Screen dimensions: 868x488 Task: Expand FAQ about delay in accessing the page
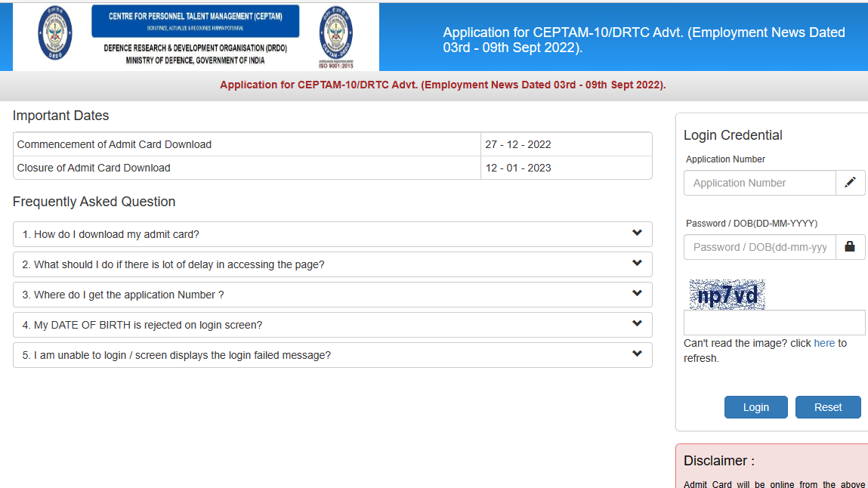coord(332,264)
